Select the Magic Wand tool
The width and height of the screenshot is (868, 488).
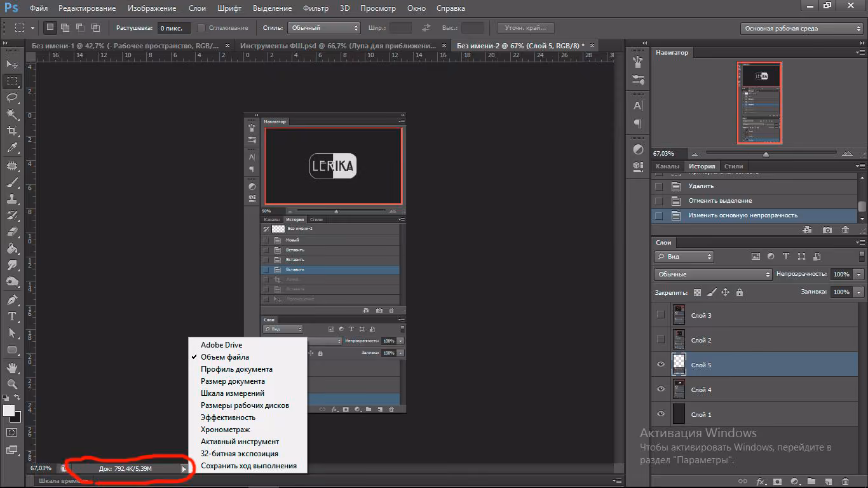pyautogui.click(x=12, y=114)
